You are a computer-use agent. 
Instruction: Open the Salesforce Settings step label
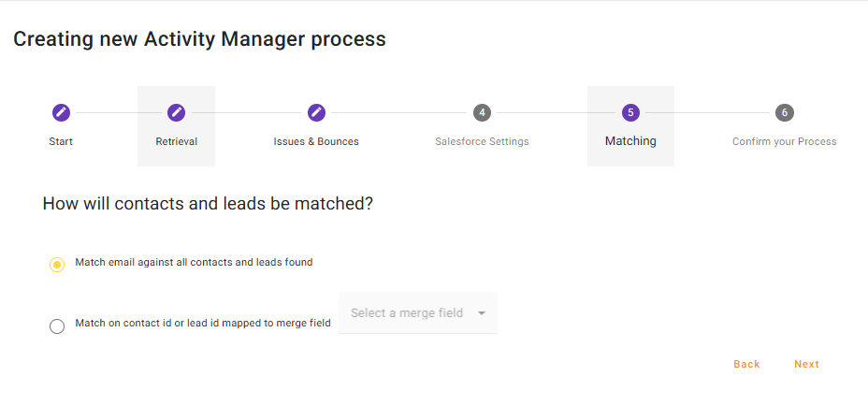(x=482, y=141)
